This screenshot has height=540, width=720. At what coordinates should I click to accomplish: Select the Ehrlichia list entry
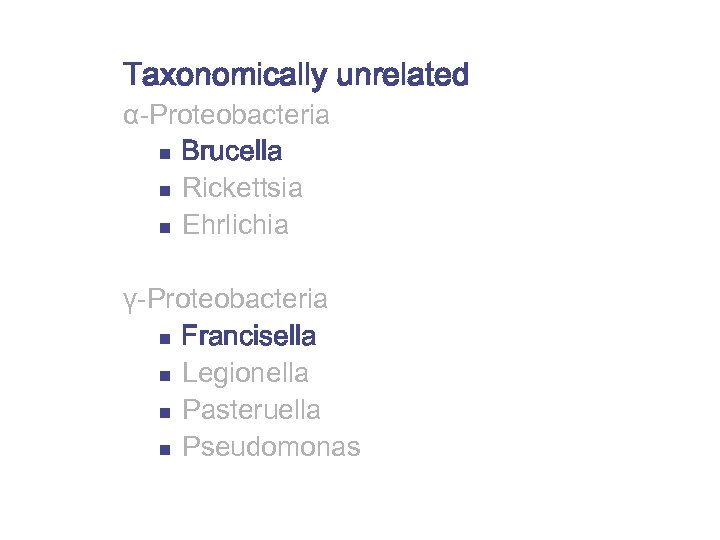click(x=235, y=225)
